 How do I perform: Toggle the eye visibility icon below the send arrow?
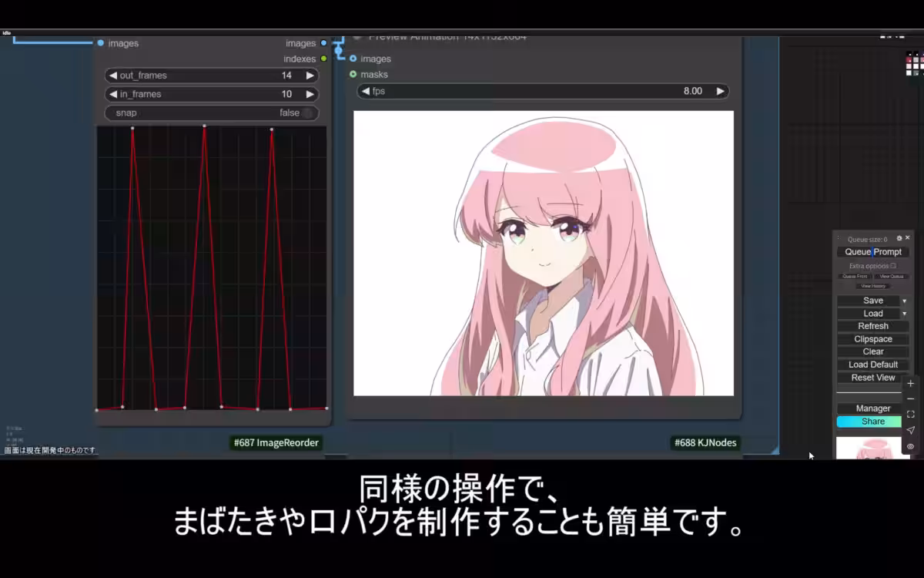pyautogui.click(x=911, y=445)
